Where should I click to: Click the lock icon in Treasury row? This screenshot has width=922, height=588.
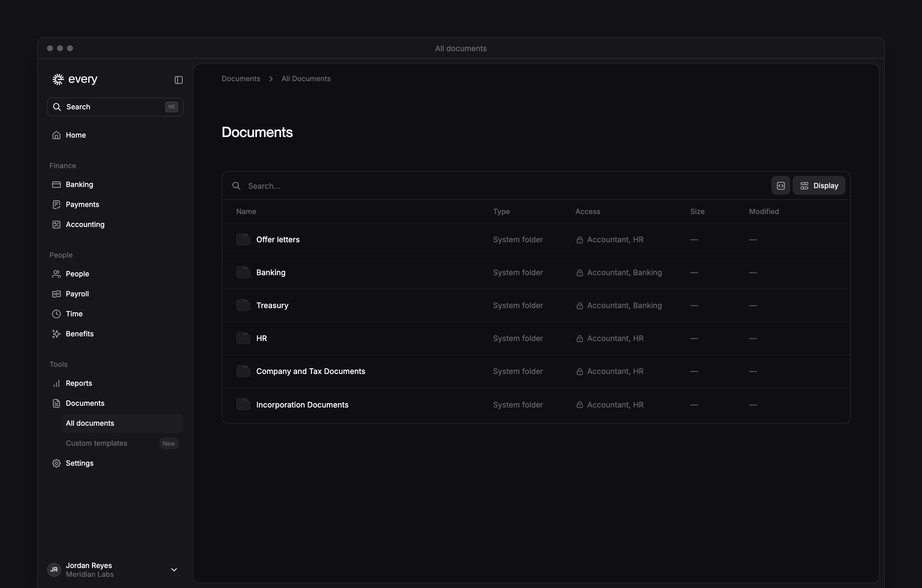[x=580, y=305]
